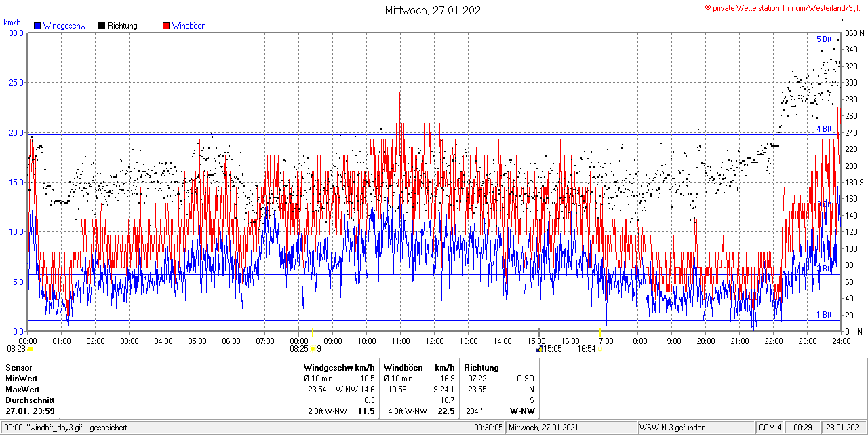Screen dimensions: 868x435
Task: Click the W-NW 14.6 maximum speed value
Action: 355,389
